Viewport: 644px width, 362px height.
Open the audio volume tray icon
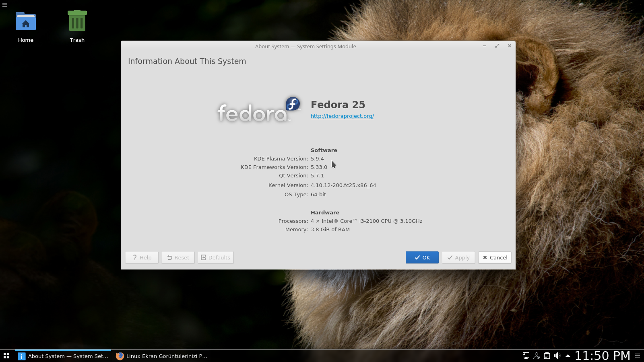point(557,356)
